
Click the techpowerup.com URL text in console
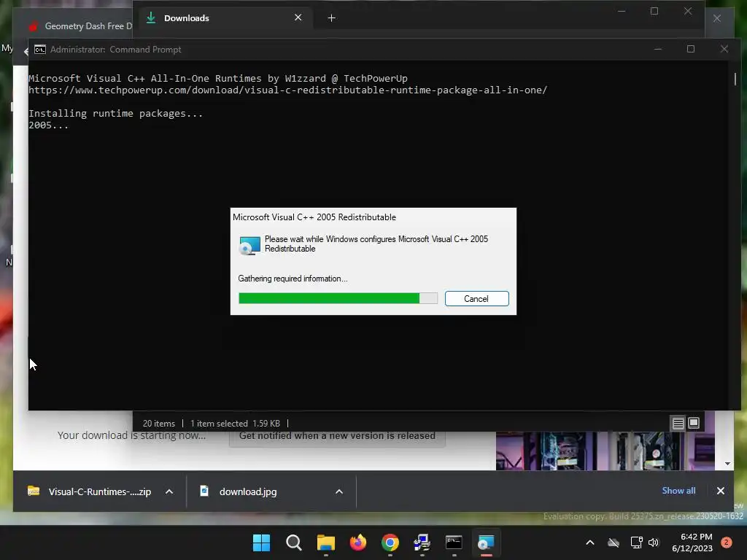[287, 90]
